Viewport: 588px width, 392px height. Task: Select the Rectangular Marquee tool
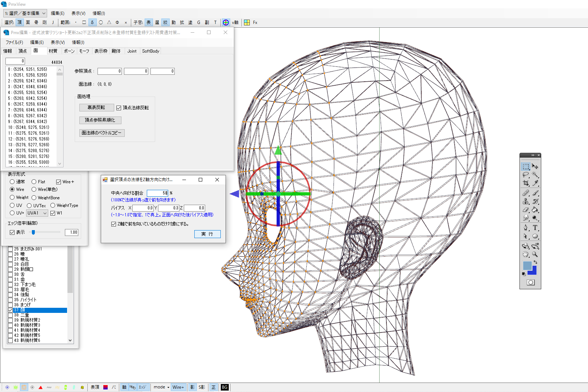click(x=526, y=167)
